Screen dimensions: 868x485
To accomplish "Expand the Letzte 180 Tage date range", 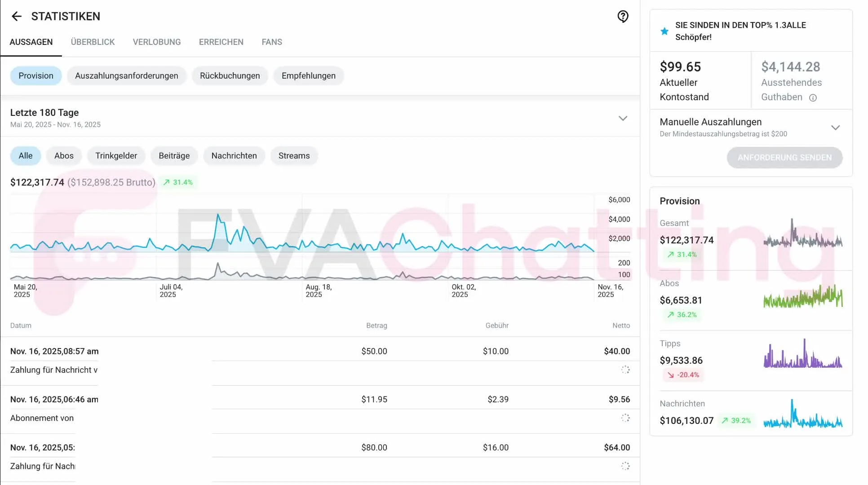I will click(623, 119).
